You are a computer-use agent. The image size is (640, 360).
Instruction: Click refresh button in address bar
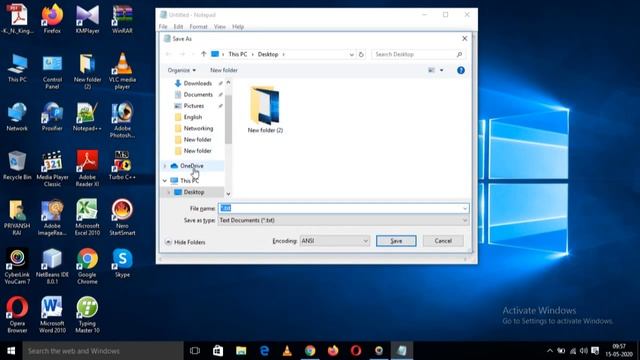361,54
